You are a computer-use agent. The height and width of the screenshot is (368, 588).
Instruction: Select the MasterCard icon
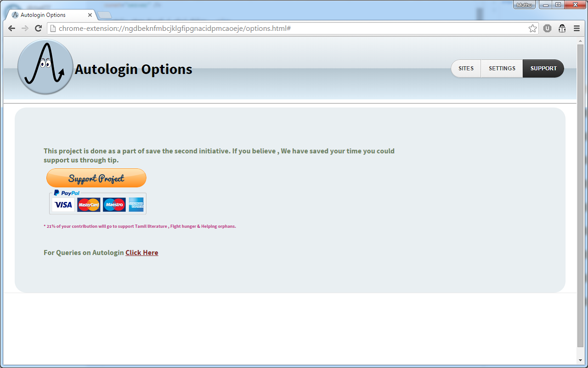(88, 204)
